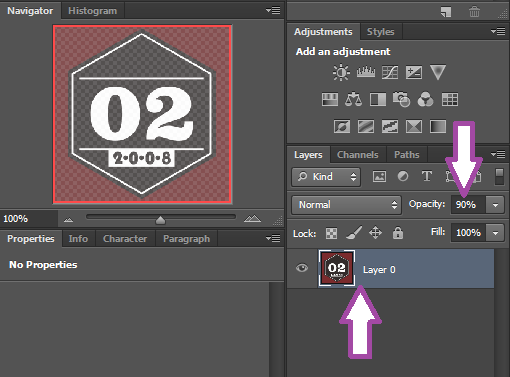Switch to the Channels tab

point(358,155)
